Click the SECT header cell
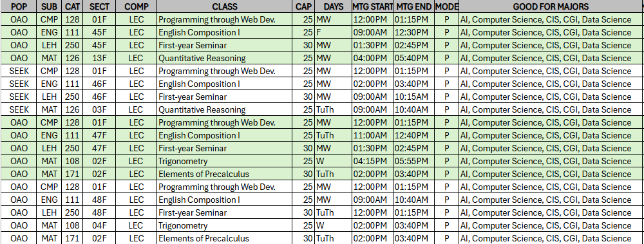Image resolution: width=644 pixels, height=244 pixels. 99,6
